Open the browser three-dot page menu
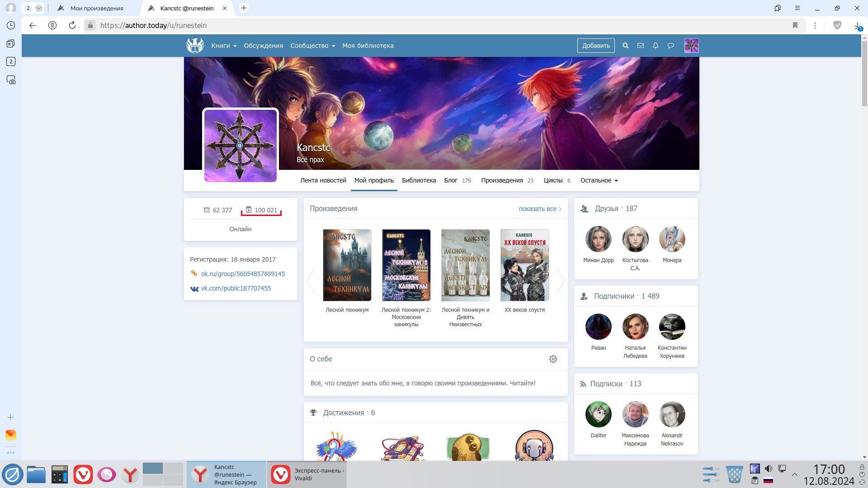 pos(815,25)
